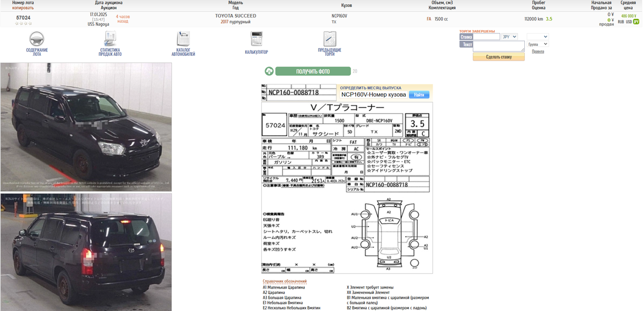Open the unlabeled dropdown above Группа
644x311 pixels.
[538, 37]
